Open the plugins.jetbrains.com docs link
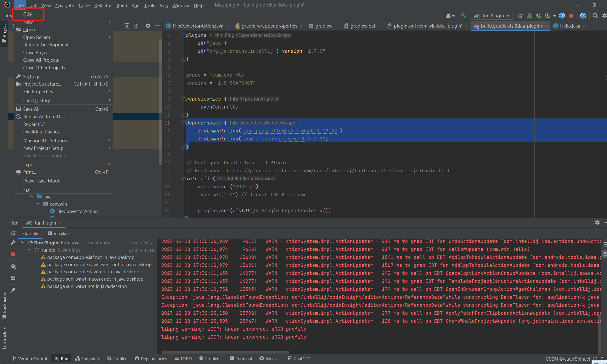 338,171
